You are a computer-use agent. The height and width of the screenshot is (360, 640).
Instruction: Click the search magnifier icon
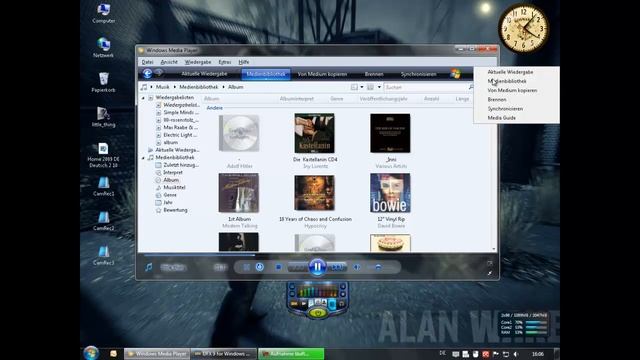[471, 87]
